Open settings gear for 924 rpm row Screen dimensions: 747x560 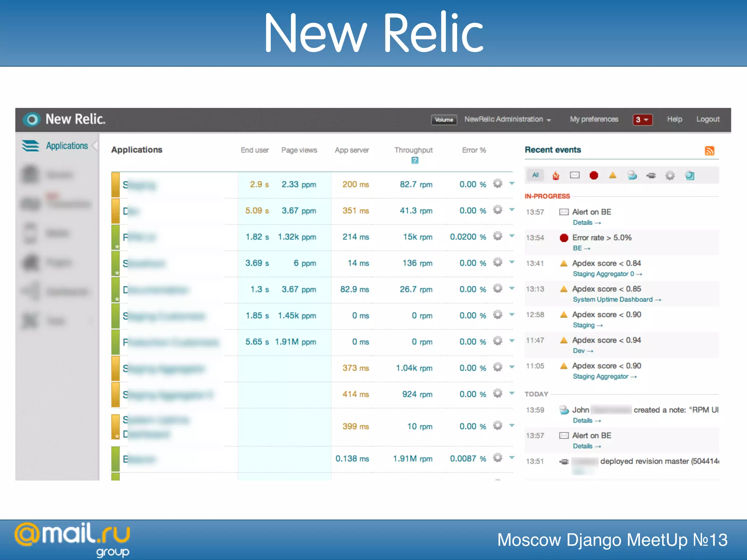(x=498, y=393)
